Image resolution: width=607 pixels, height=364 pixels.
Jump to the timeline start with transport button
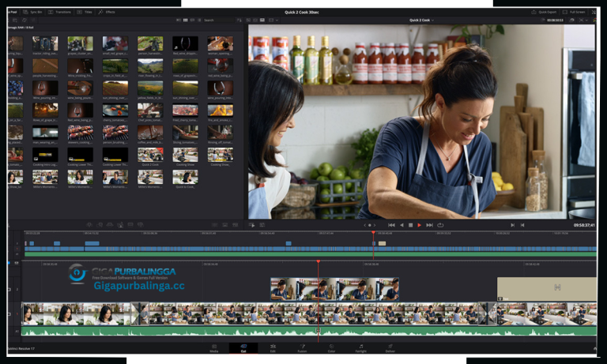click(390, 225)
